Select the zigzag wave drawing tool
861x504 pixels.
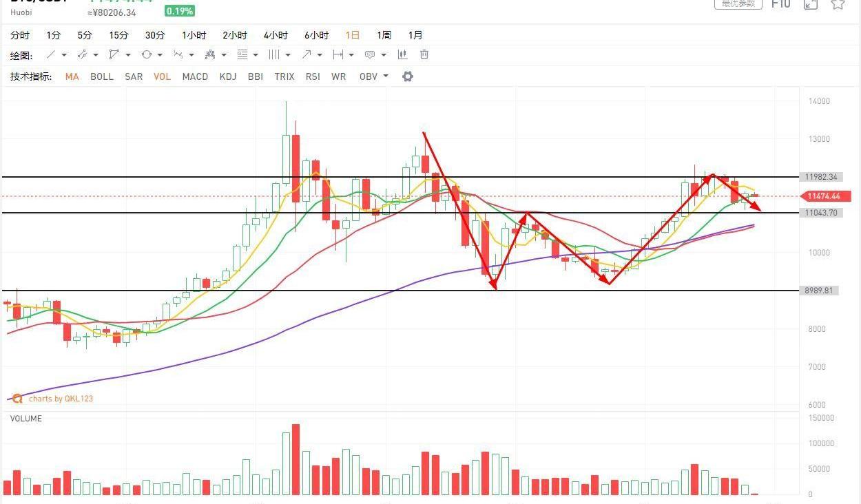click(x=178, y=54)
